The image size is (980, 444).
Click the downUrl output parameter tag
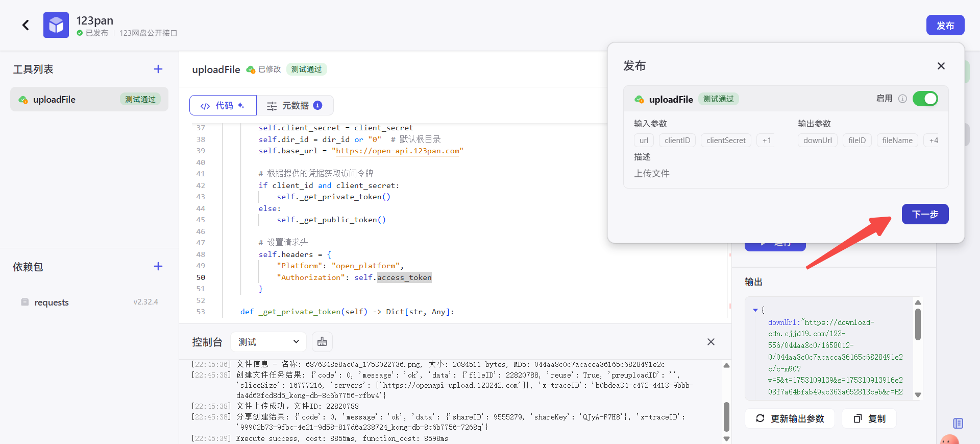[x=817, y=141]
